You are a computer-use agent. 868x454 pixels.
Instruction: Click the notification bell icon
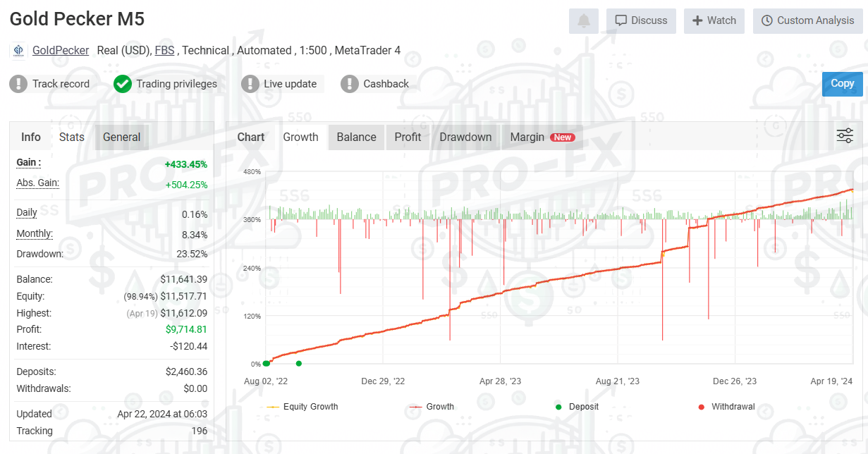point(584,21)
